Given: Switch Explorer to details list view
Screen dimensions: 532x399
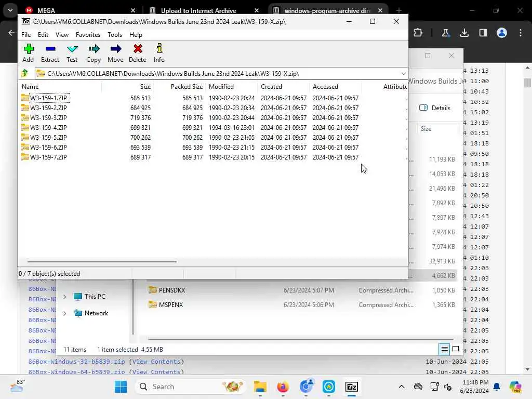Looking at the screenshot, I should (x=444, y=349).
